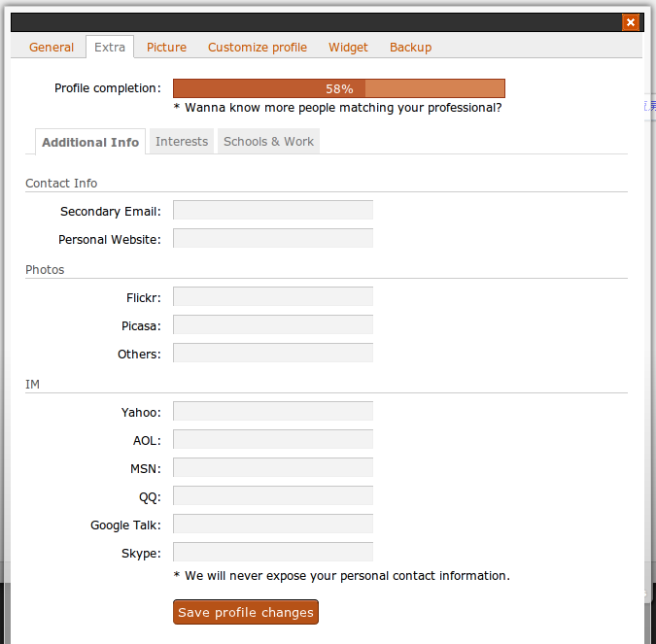Click the Save profile changes button
Screen dimensions: 656x644
click(246, 613)
